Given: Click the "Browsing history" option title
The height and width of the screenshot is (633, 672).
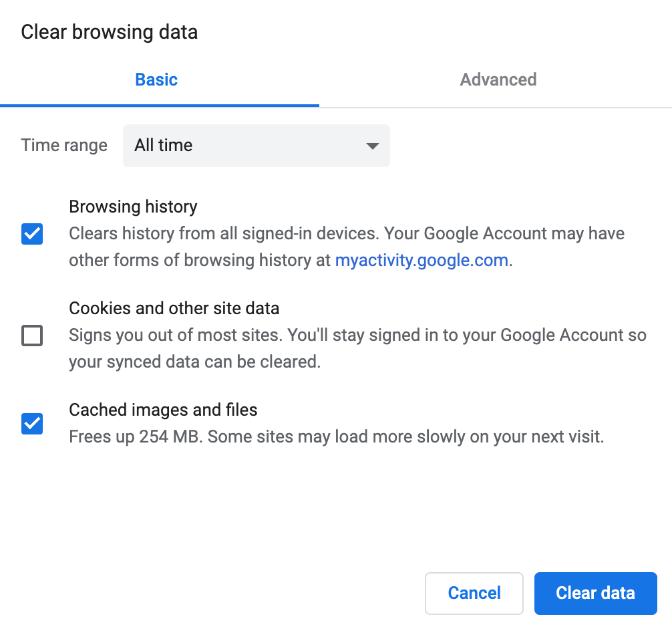Looking at the screenshot, I should 133,207.
